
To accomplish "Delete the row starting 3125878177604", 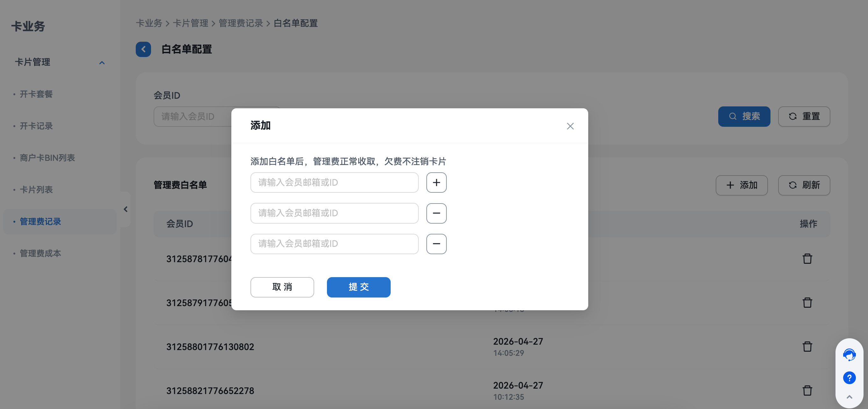I will click(x=807, y=259).
